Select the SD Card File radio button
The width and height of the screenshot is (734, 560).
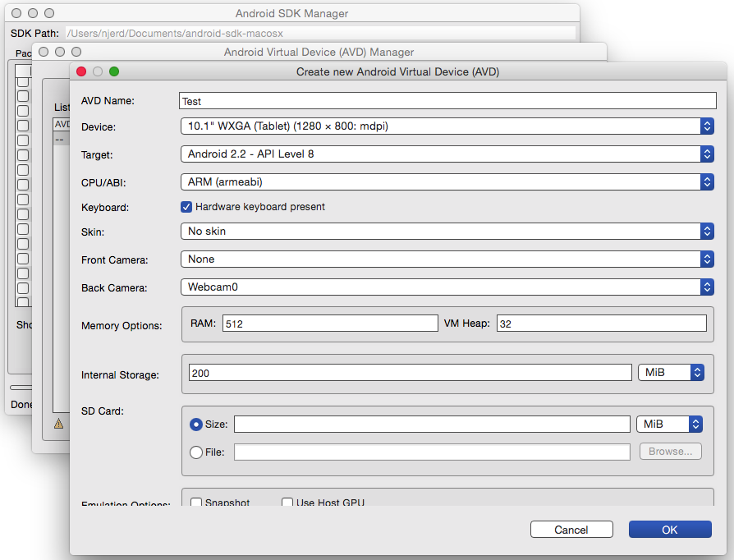pos(196,452)
